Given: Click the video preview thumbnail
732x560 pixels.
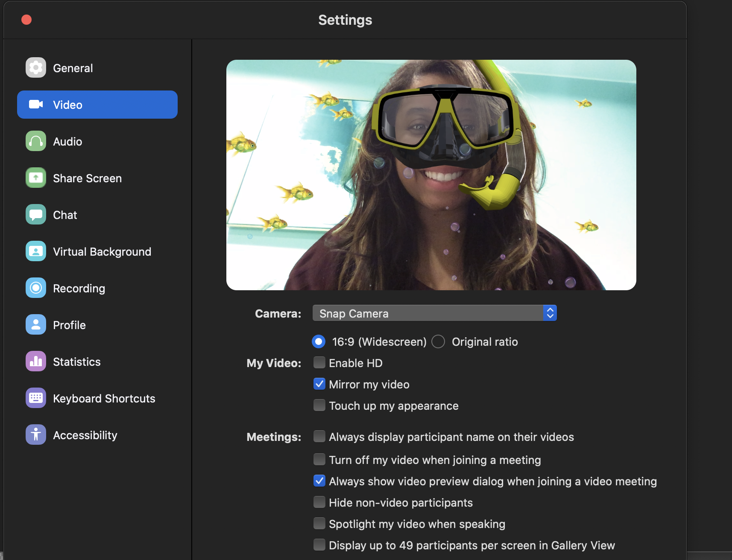Looking at the screenshot, I should point(431,175).
